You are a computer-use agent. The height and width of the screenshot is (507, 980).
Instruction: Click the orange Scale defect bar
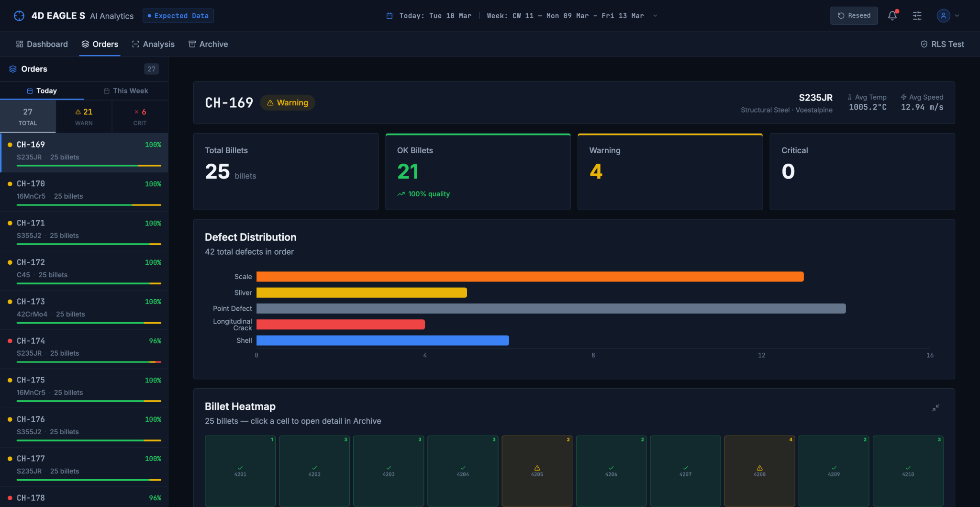point(530,277)
